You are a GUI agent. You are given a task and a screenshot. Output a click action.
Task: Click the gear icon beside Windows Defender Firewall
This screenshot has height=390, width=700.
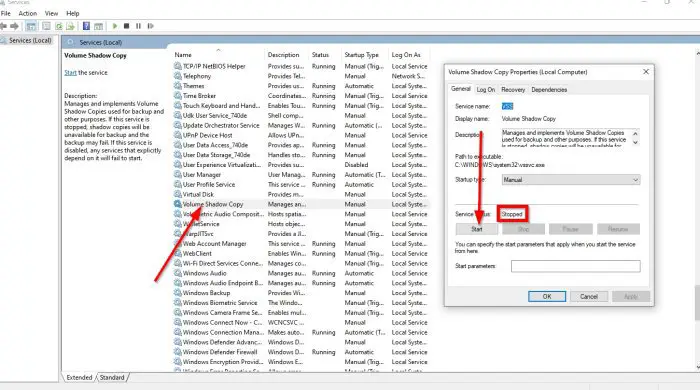coord(178,352)
